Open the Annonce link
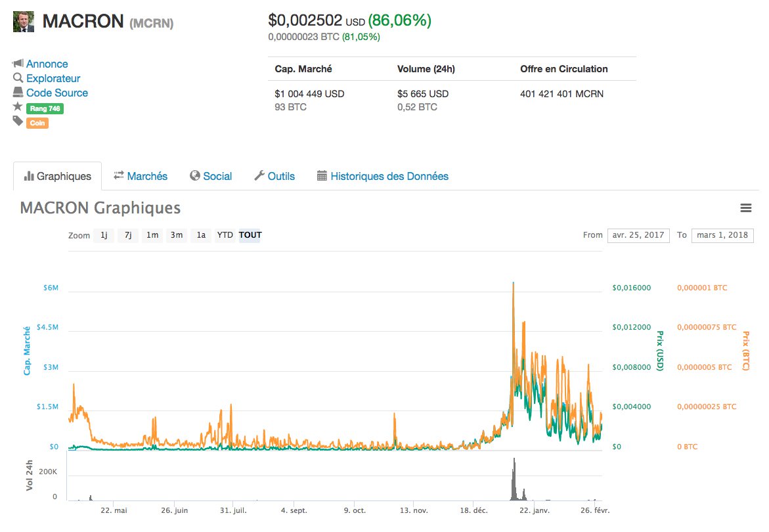Image resolution: width=769 pixels, height=532 pixels. pos(47,64)
